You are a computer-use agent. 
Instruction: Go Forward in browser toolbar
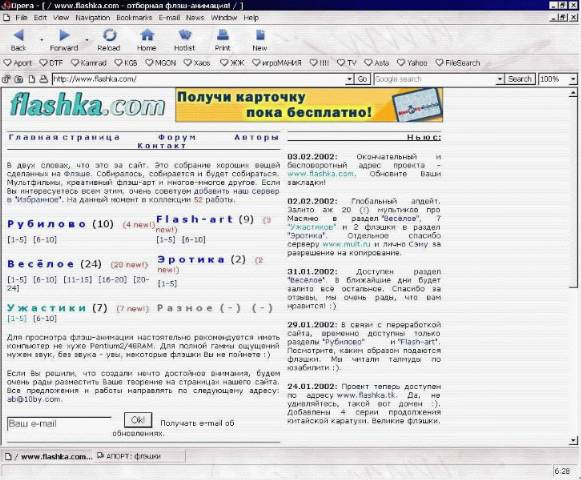tap(64, 40)
